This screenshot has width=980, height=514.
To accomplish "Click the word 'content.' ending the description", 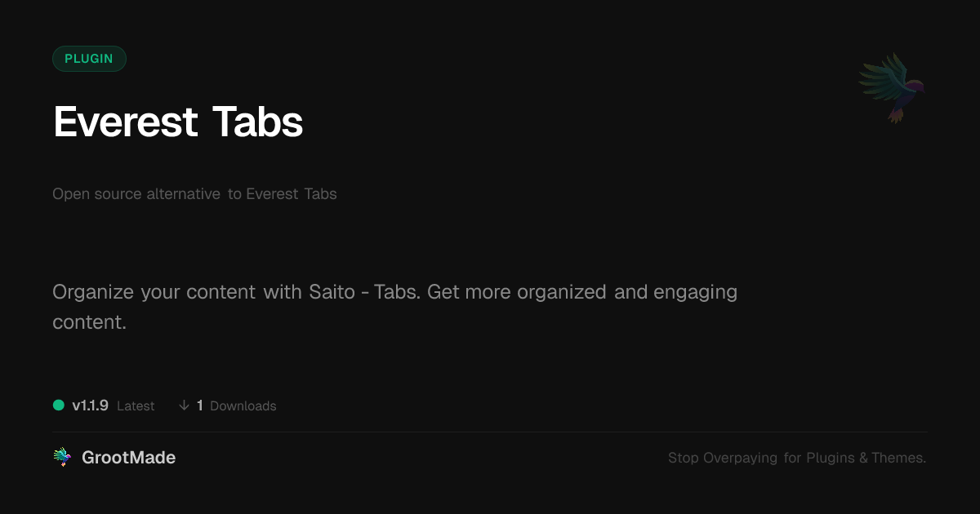I will (x=89, y=322).
